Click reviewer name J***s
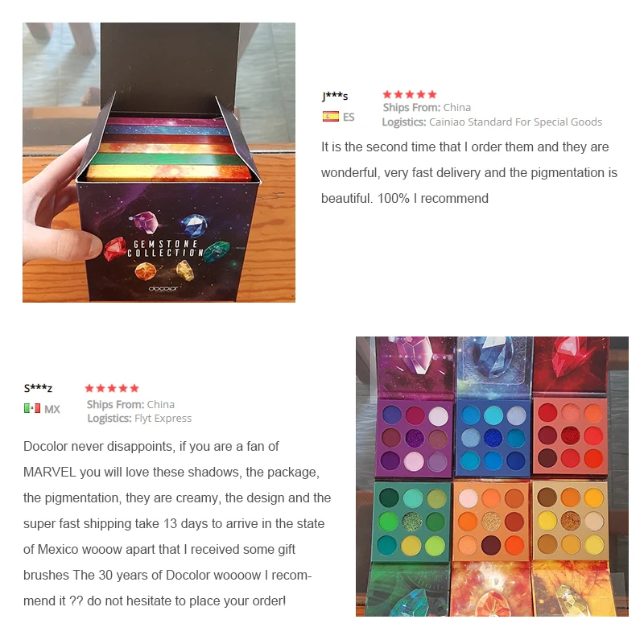The height and width of the screenshot is (644, 644). [335, 96]
